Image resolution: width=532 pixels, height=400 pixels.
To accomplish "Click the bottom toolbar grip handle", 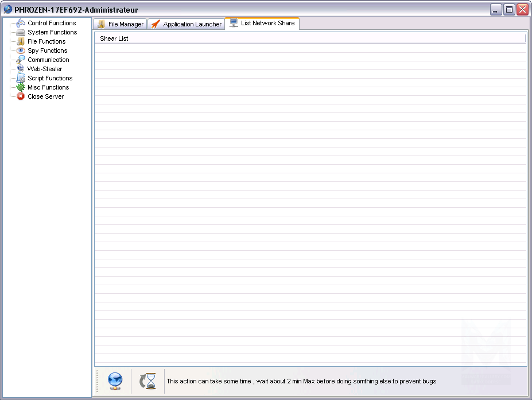I will click(98, 380).
